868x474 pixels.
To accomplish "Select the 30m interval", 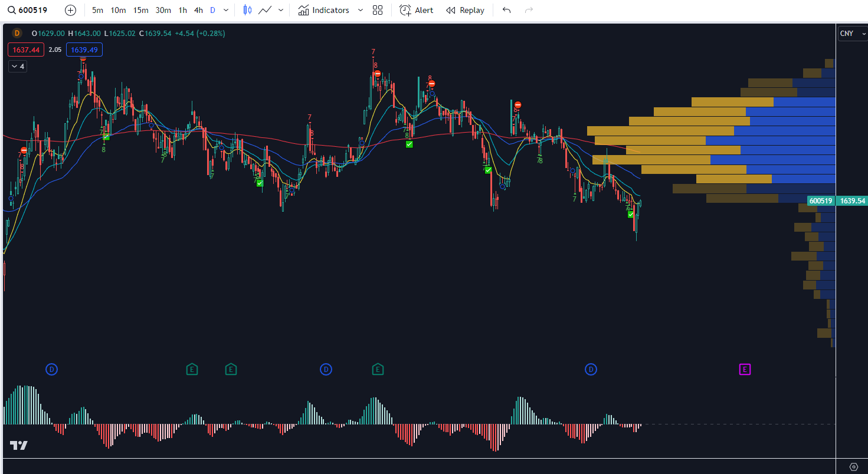I will (163, 10).
